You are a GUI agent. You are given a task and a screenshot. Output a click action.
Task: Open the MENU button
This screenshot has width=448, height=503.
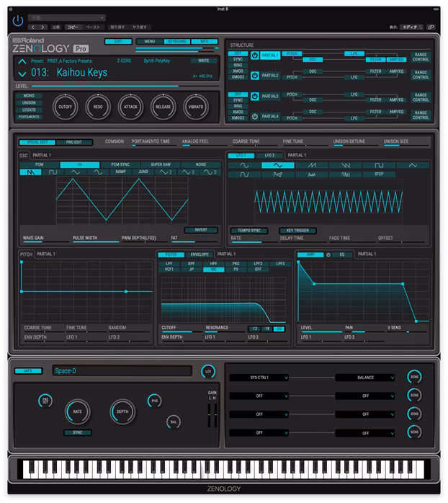pos(149,41)
